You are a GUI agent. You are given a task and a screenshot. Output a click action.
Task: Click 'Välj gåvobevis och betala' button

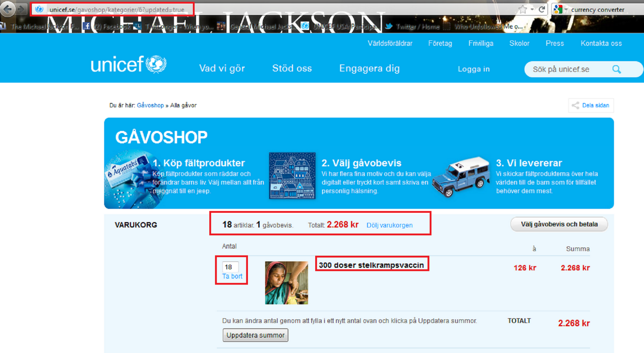pos(559,224)
